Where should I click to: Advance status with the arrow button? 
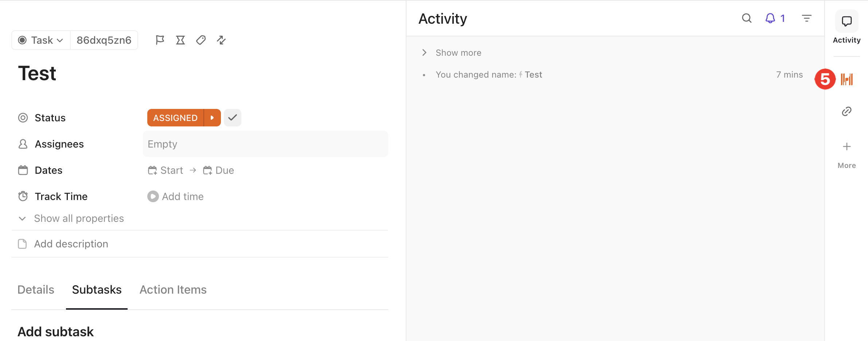pos(212,118)
